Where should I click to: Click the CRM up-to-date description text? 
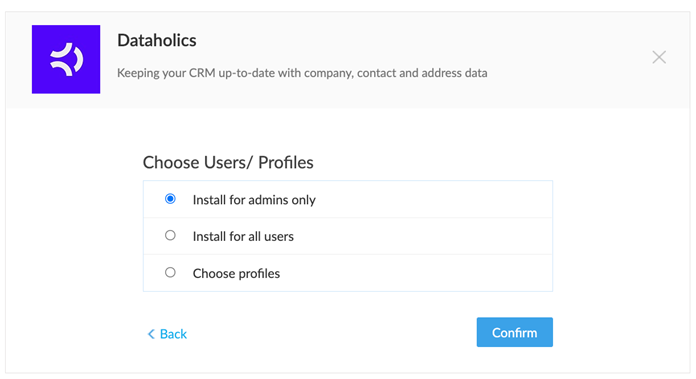tap(302, 73)
